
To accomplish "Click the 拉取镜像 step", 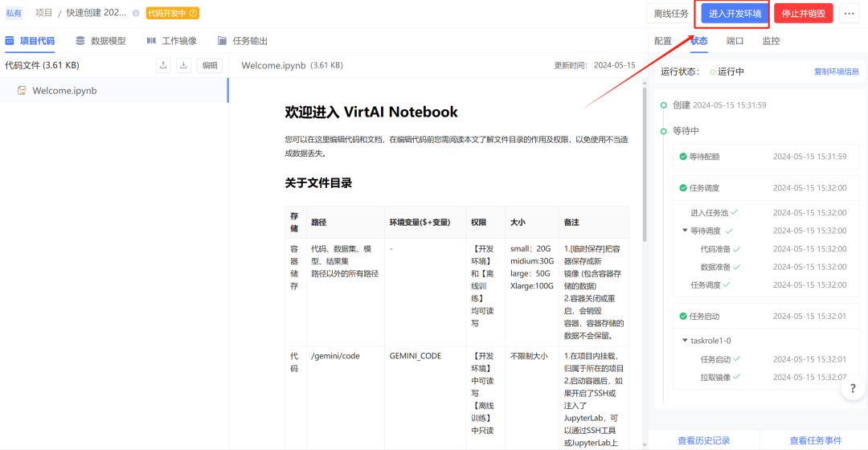I will pos(715,377).
